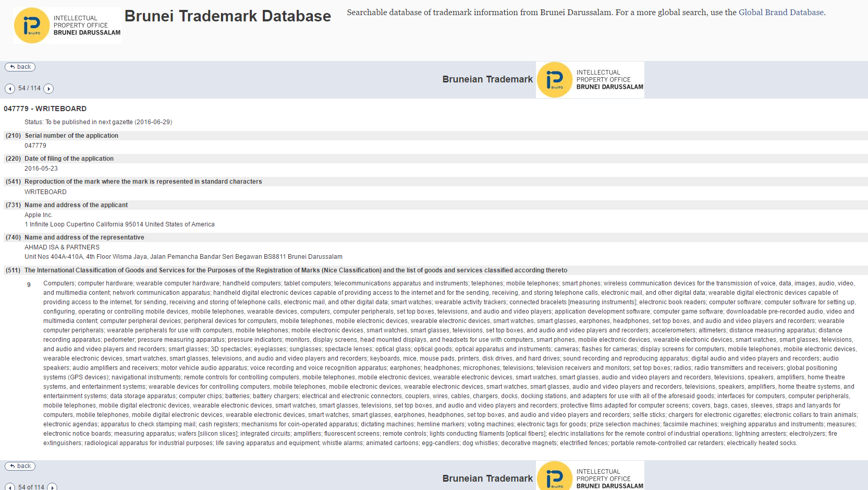Image resolution: width=868 pixels, height=490 pixels.
Task: Click the "047779 - WRITEBOARD" record heading
Action: (45, 109)
